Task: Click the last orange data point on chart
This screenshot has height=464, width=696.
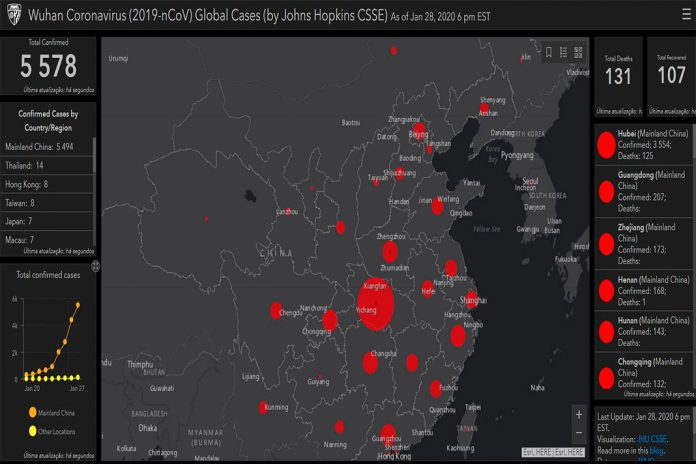Action: point(78,305)
